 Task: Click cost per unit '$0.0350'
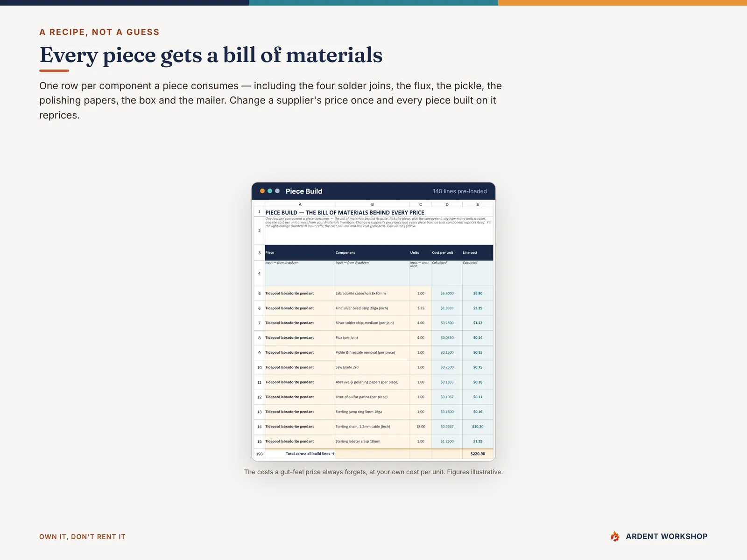pyautogui.click(x=447, y=338)
